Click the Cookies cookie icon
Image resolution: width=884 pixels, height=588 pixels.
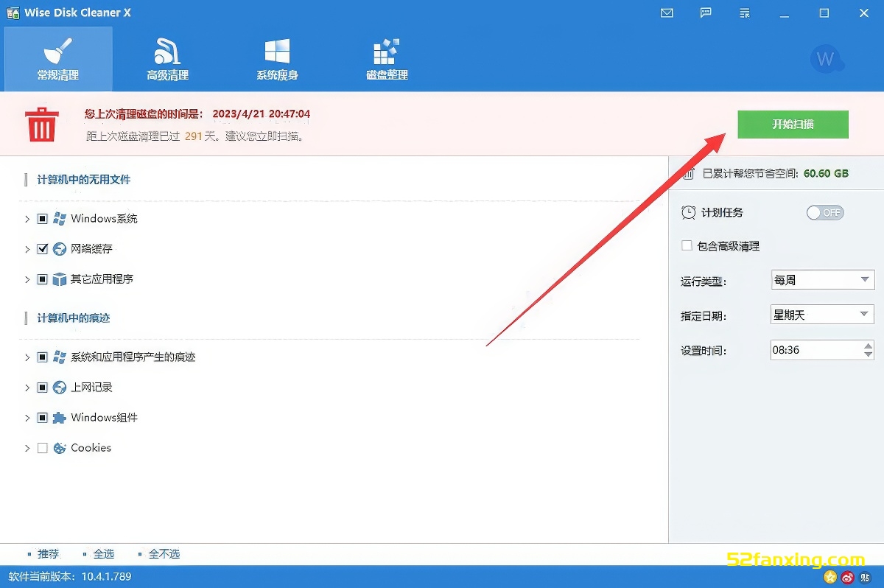(x=60, y=448)
